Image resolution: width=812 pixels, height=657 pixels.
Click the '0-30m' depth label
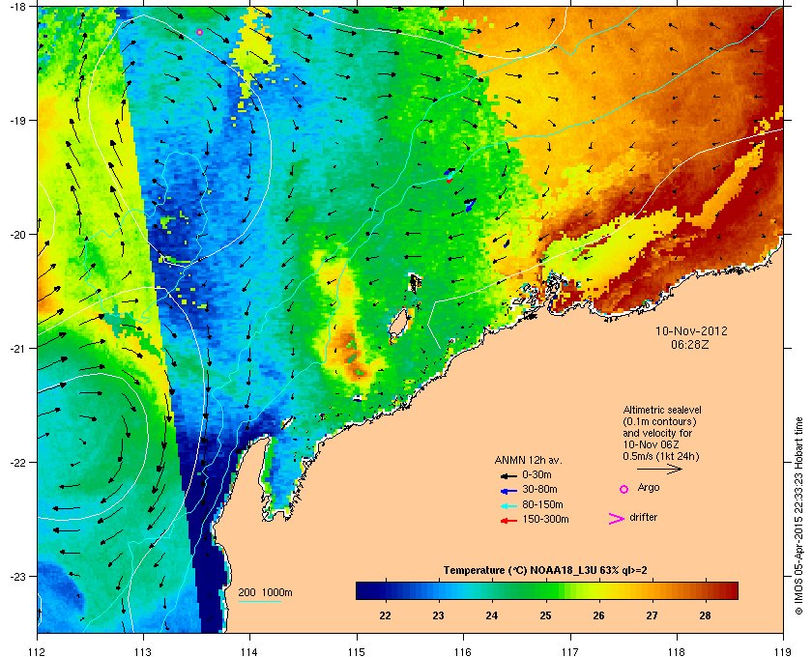(x=536, y=474)
